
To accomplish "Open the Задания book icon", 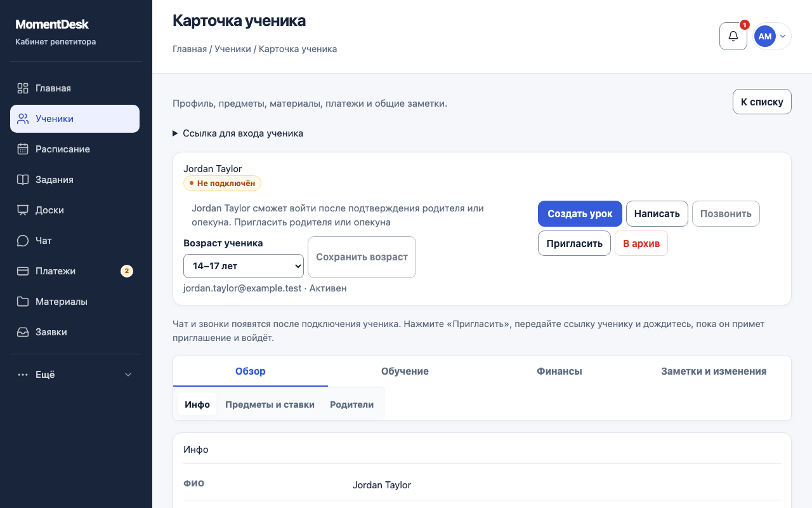I will 23,180.
